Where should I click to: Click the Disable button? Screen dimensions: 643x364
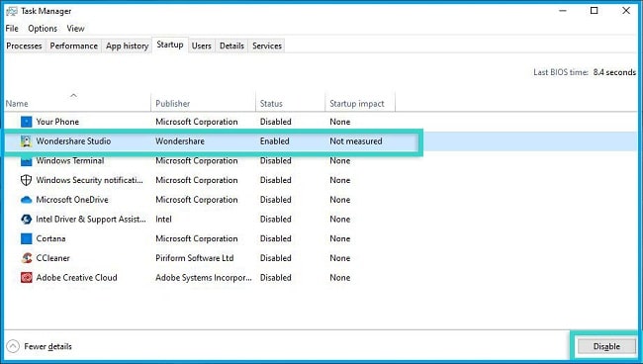tap(606, 346)
